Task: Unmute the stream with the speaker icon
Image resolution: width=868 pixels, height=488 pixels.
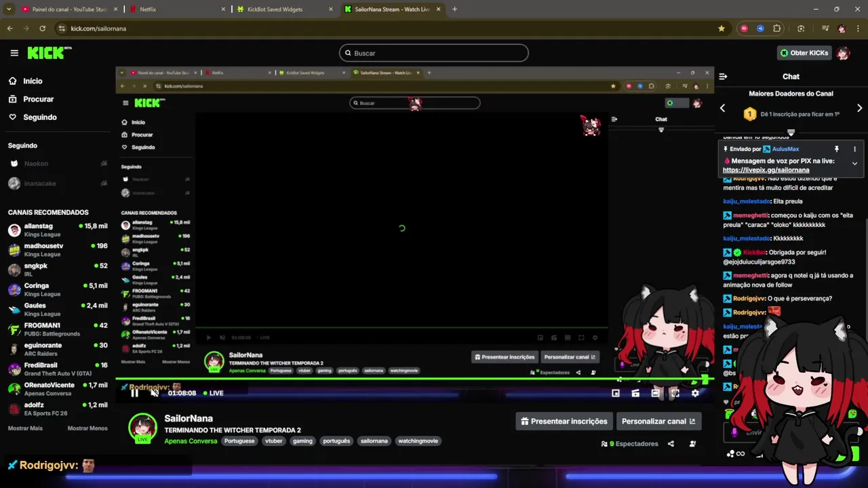Action: [x=155, y=393]
